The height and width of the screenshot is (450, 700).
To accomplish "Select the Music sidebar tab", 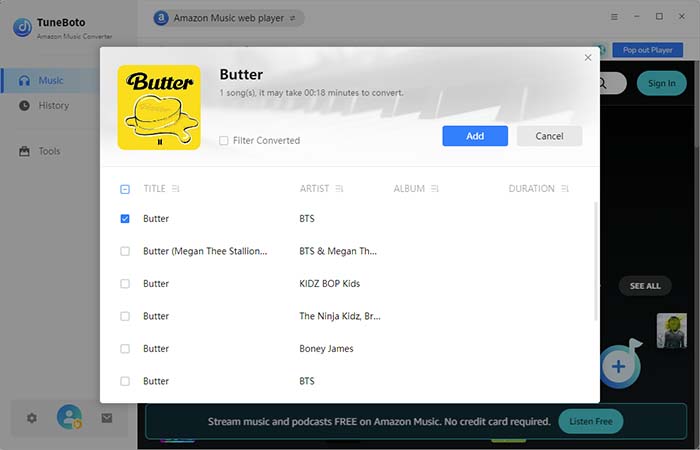I will pyautogui.click(x=50, y=80).
